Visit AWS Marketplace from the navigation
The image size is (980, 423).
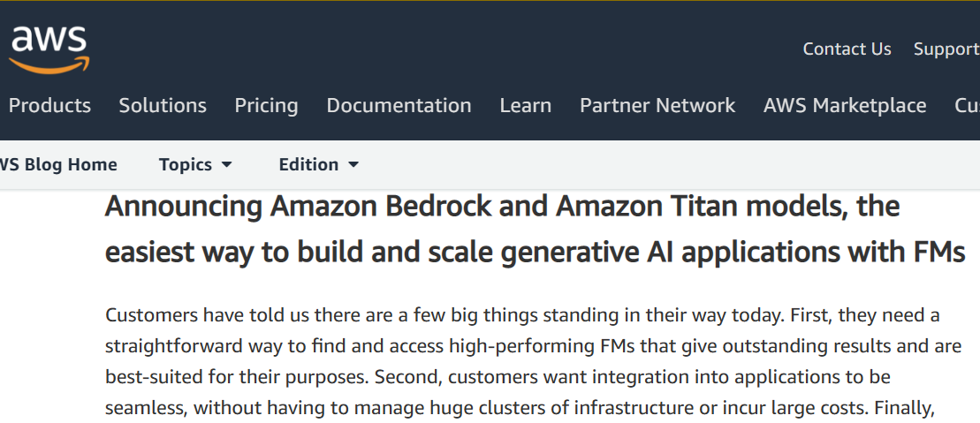(845, 106)
